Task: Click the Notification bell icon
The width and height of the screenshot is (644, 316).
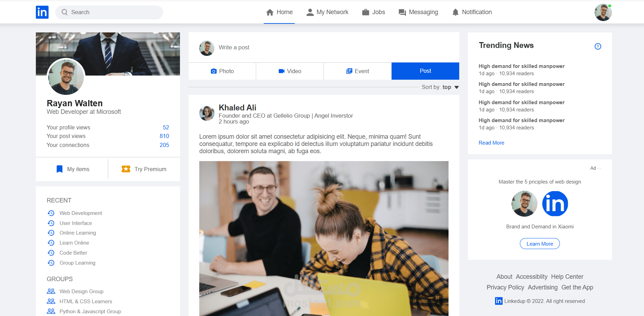Action: [x=455, y=12]
